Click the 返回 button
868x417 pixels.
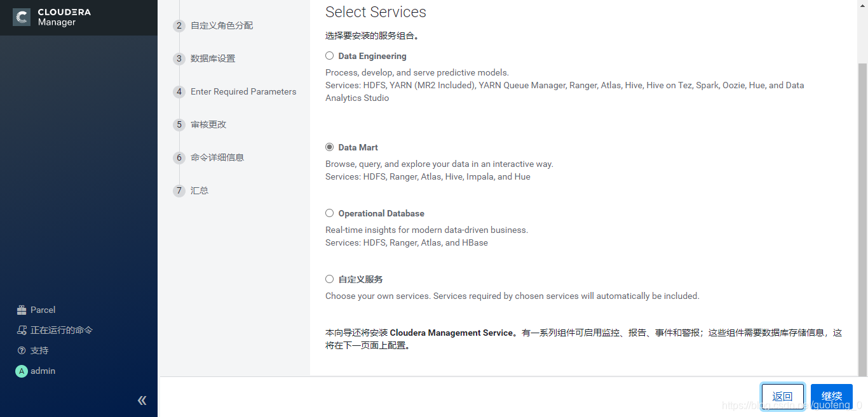click(x=783, y=396)
